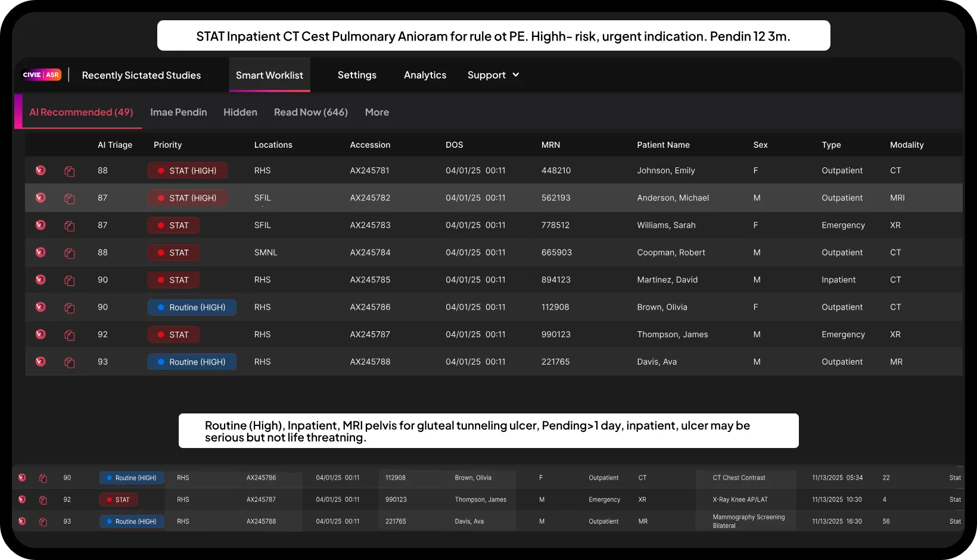The width and height of the screenshot is (977, 560).
Task: Open the Analytics page
Action: tap(425, 75)
